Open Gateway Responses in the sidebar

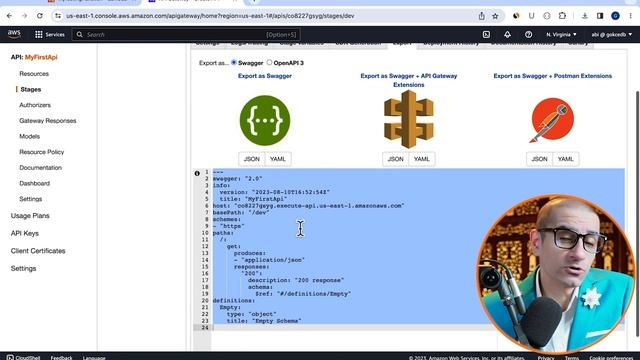point(48,121)
